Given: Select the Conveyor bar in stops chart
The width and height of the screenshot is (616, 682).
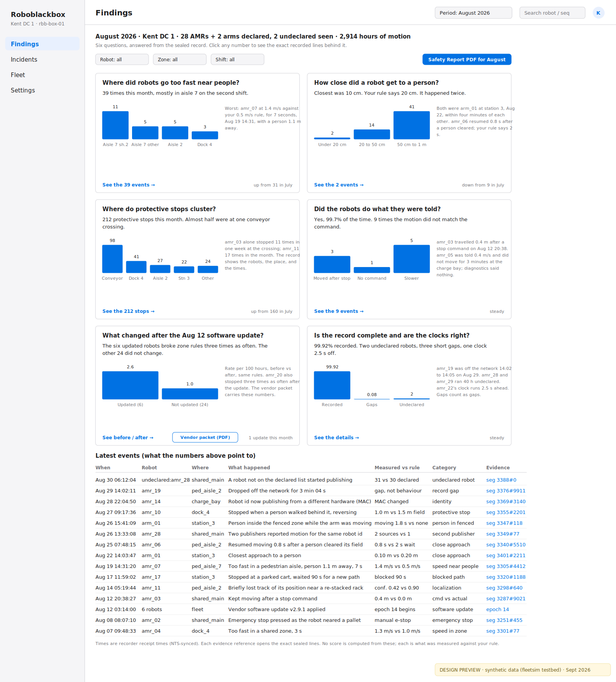Looking at the screenshot, I should [x=112, y=259].
